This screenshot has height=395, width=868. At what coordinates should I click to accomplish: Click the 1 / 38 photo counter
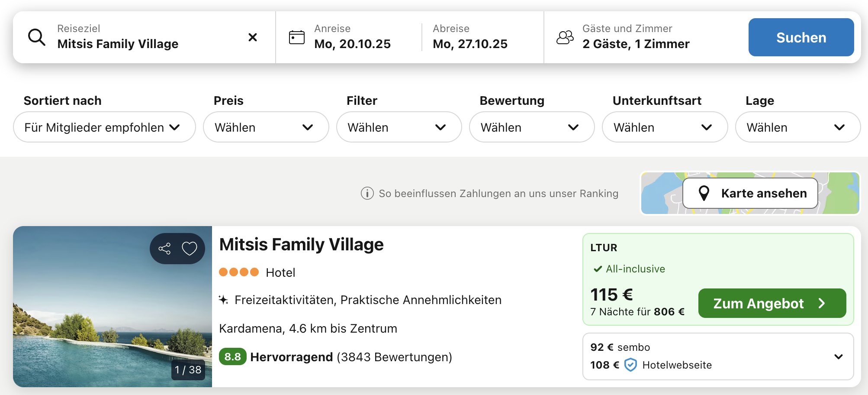pyautogui.click(x=188, y=370)
